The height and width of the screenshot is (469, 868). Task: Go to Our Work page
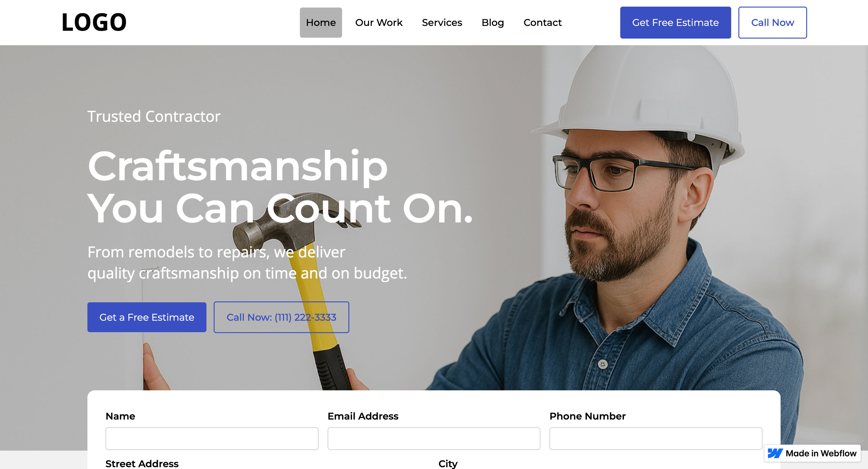[x=379, y=23]
